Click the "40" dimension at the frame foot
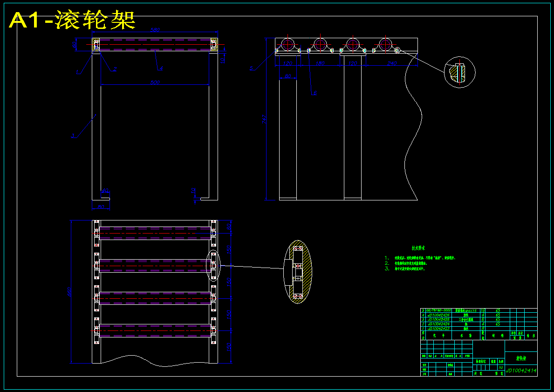The image size is (554, 392). (105, 191)
